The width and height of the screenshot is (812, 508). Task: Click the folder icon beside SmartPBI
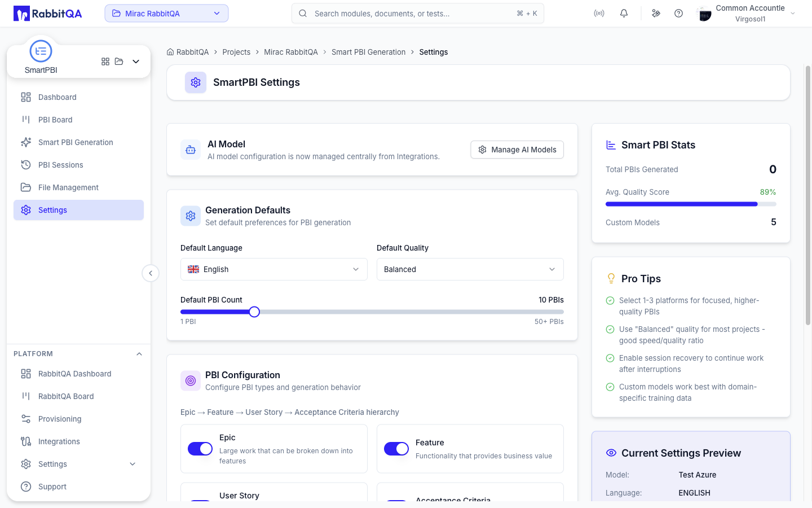coord(119,62)
